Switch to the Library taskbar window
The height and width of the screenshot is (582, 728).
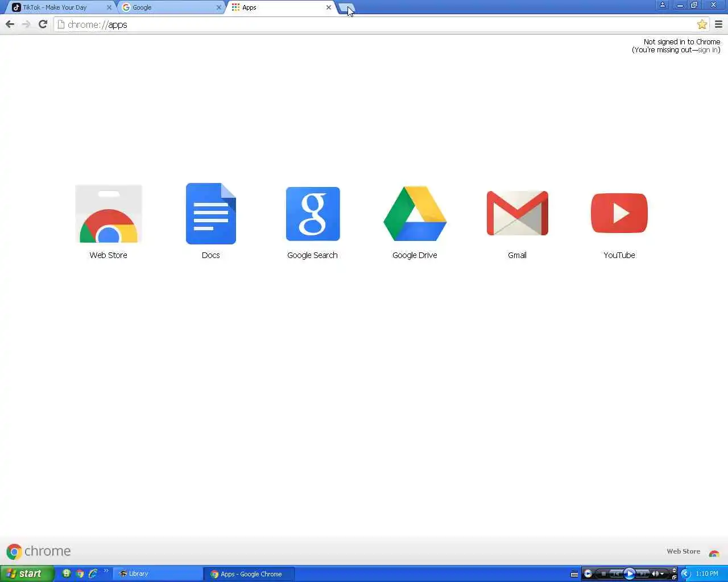(158, 574)
